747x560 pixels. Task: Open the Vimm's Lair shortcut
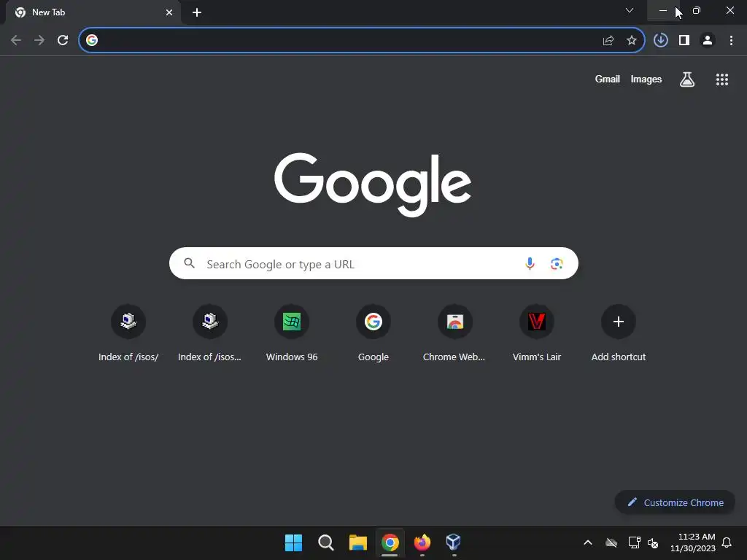537,334
